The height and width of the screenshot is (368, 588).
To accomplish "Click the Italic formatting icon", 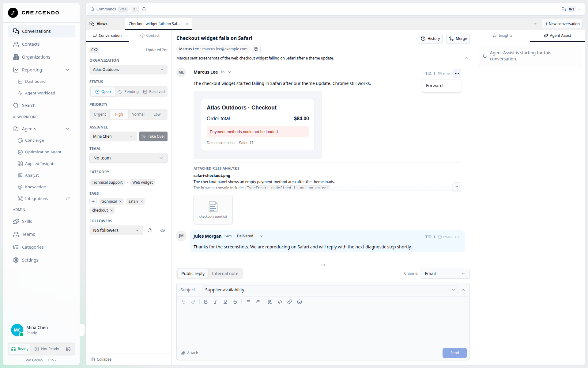I will point(216,302).
